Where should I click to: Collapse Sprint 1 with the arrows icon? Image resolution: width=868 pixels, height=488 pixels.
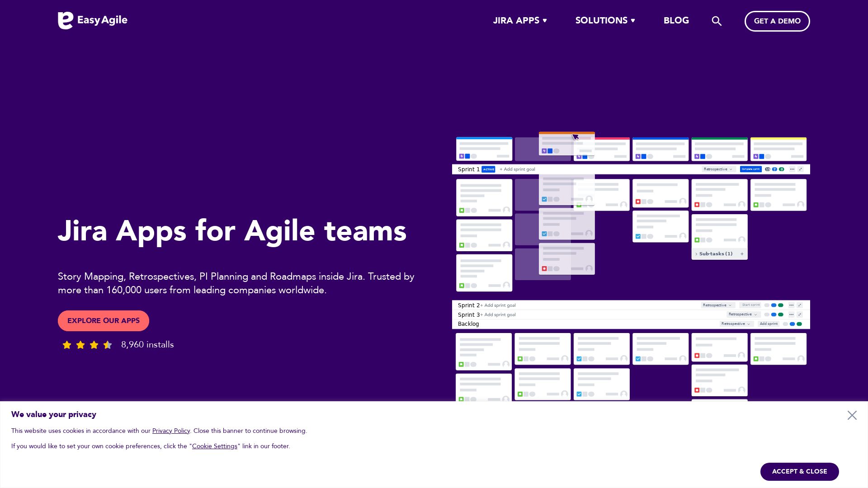click(x=801, y=169)
